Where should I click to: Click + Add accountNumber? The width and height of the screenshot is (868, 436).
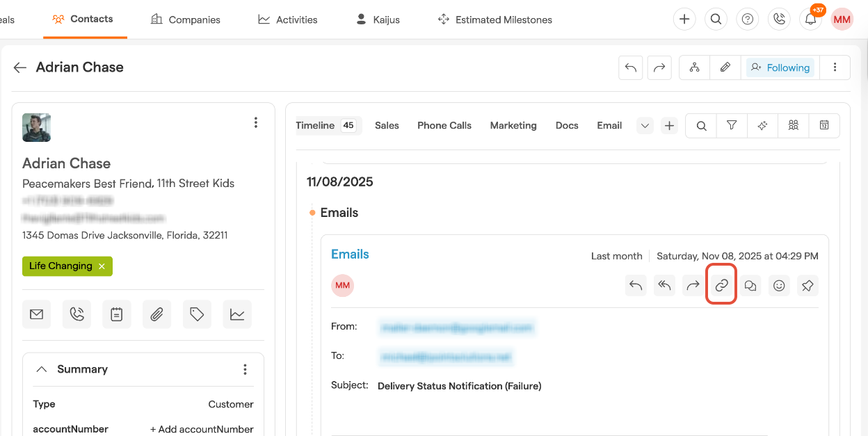coord(202,429)
